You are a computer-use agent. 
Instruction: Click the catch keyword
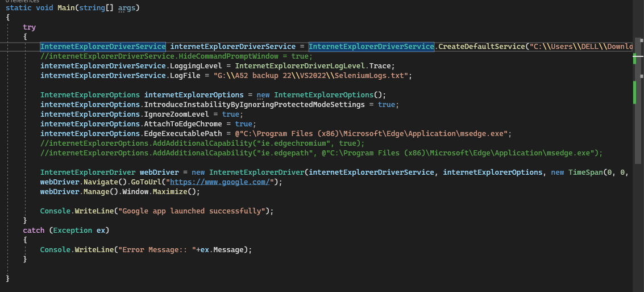click(x=34, y=231)
